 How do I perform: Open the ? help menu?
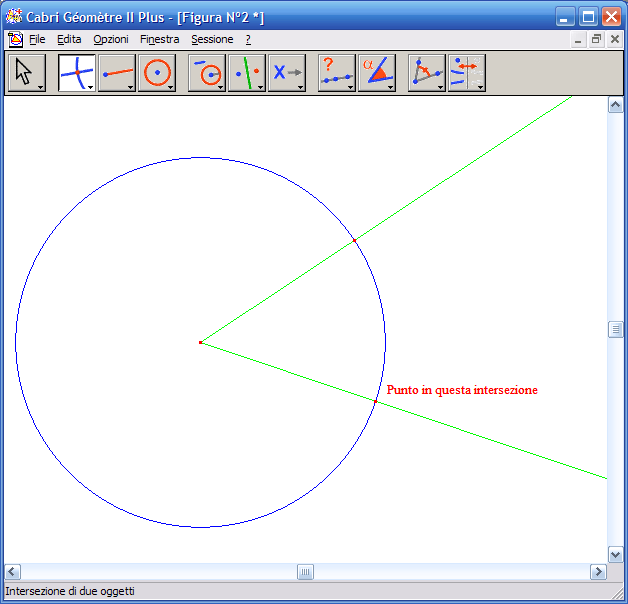point(248,39)
